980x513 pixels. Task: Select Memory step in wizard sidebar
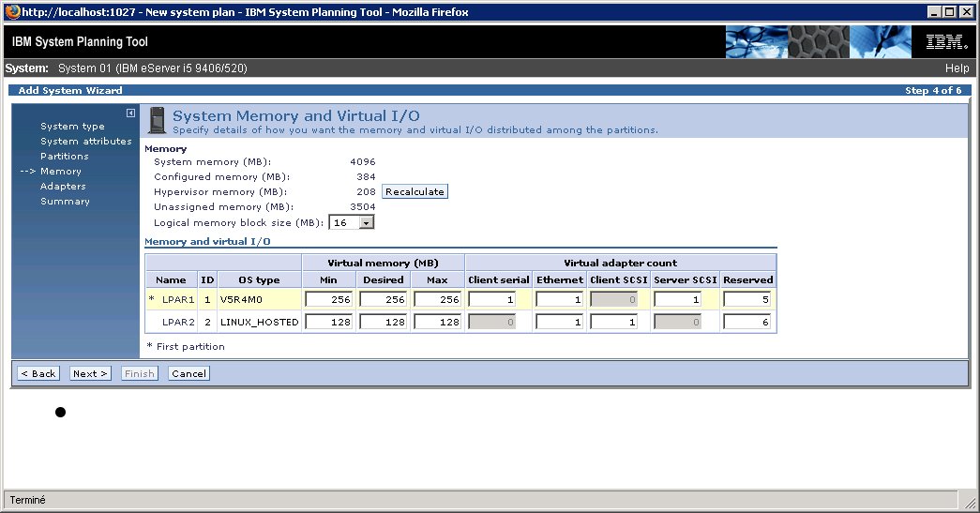(61, 172)
